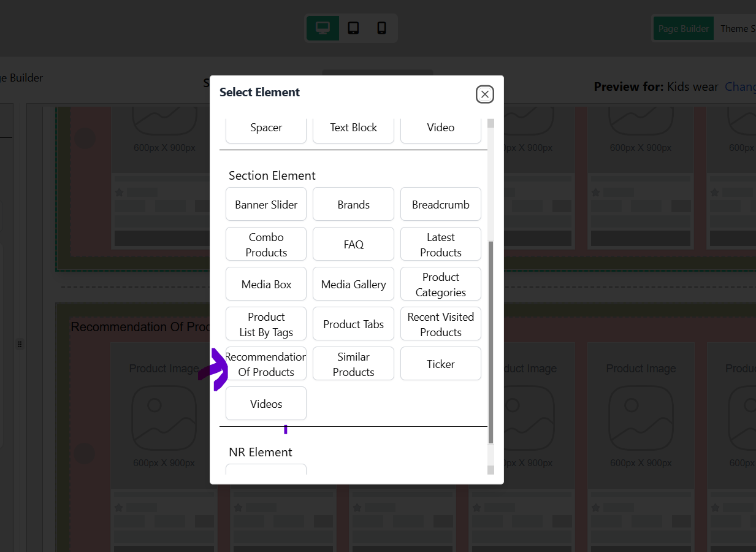This screenshot has width=756, height=552.
Task: Click the NR Element heading text
Action: click(x=261, y=452)
